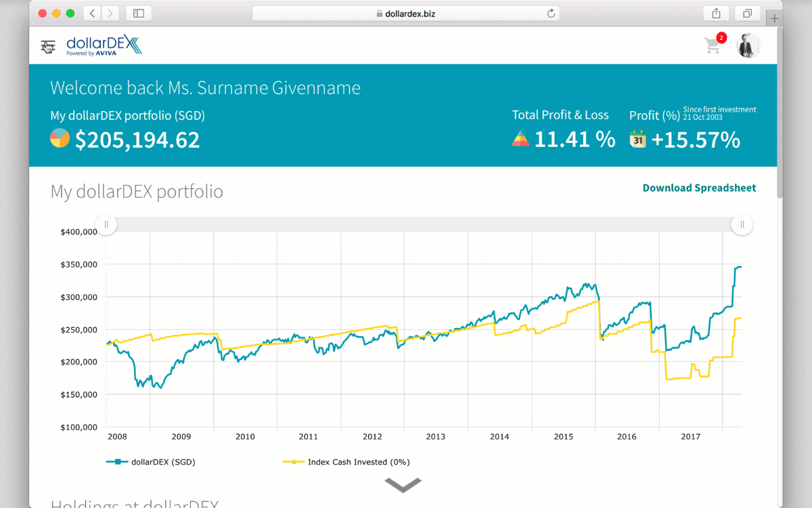The width and height of the screenshot is (812, 508).
Task: Click the 2013 year label
Action: click(x=436, y=437)
